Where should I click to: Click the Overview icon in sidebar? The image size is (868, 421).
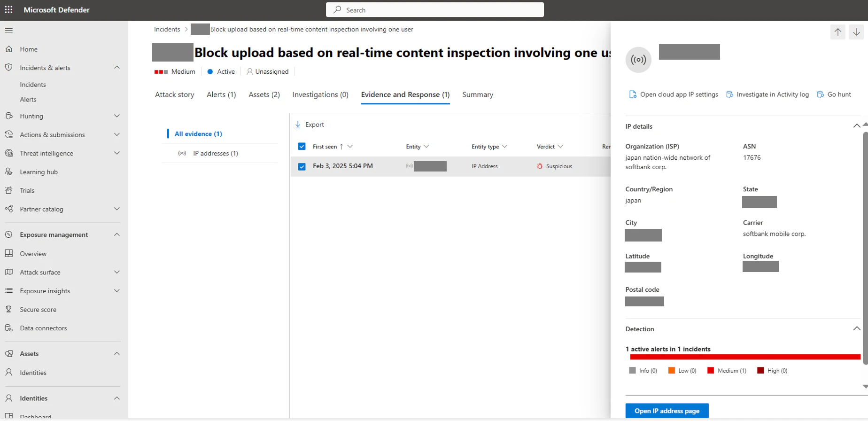point(8,253)
